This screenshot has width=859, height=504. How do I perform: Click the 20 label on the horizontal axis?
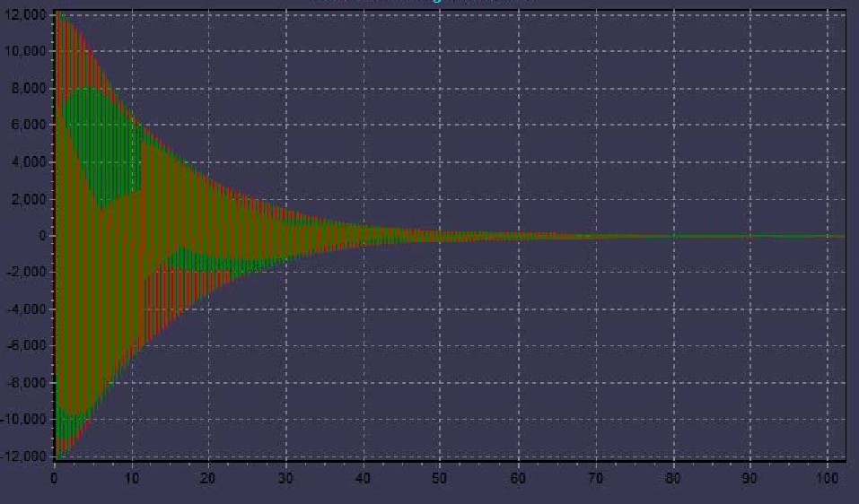(209, 478)
